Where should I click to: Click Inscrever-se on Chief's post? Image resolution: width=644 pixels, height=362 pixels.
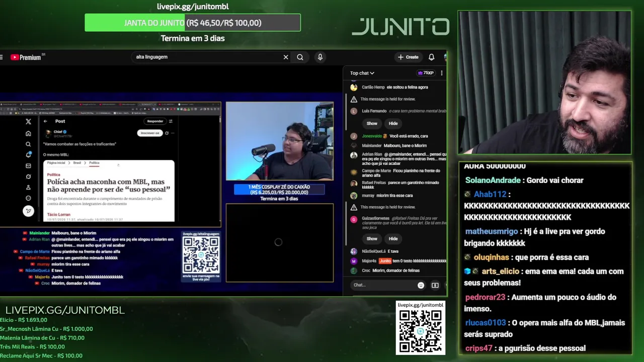[x=150, y=133]
